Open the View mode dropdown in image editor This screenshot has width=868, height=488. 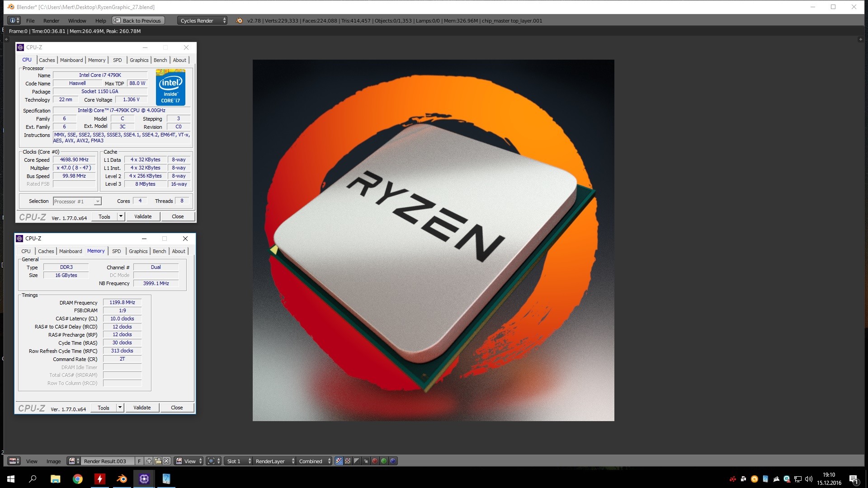(189, 461)
